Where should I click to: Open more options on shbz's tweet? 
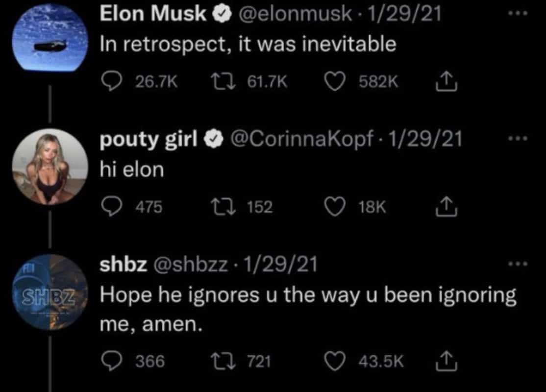pyautogui.click(x=517, y=264)
